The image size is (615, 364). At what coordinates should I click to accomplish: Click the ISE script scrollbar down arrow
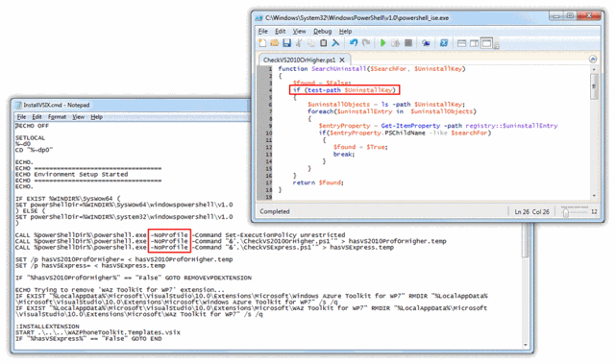[594, 196]
